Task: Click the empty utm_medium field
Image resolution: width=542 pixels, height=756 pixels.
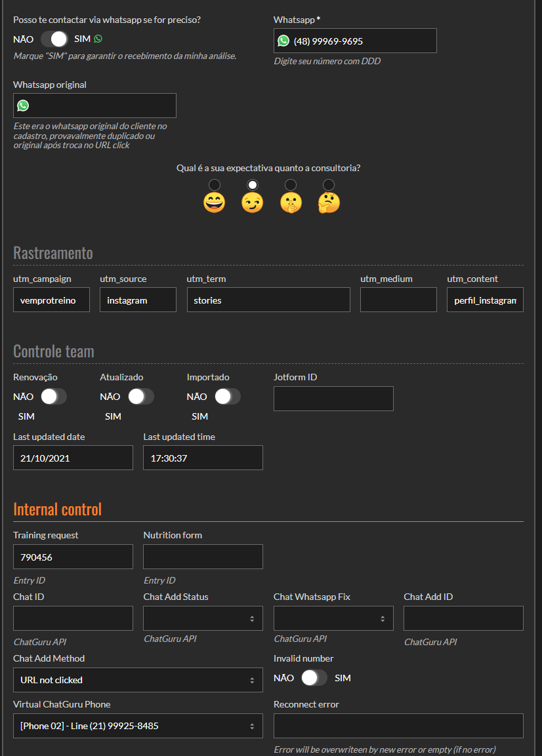Action: tap(399, 300)
